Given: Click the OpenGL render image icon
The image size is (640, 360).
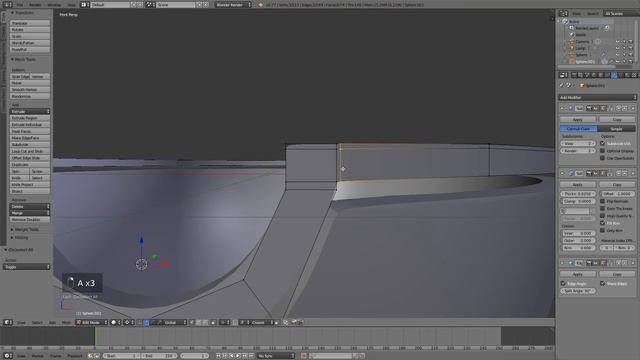Looking at the screenshot, I should [294, 322].
